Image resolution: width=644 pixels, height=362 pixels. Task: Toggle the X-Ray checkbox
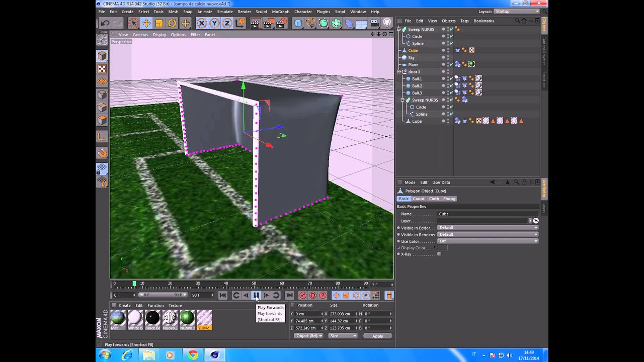439,254
